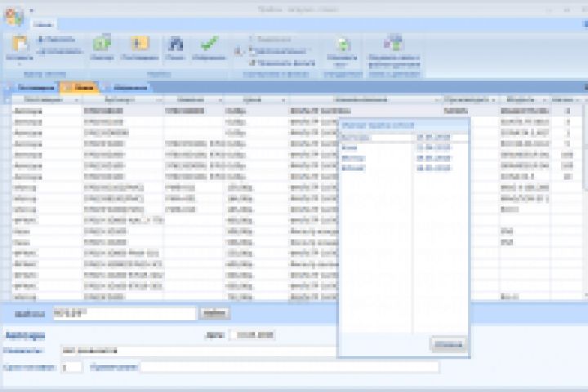Open filter dropdown on first grid column header
The image size is (588, 392).
77,100
